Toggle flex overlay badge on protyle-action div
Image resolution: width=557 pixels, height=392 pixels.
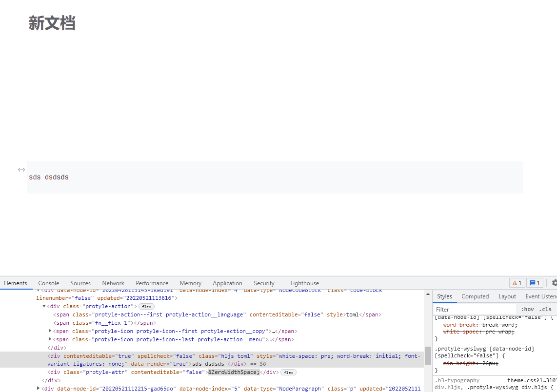pyautogui.click(x=146, y=306)
